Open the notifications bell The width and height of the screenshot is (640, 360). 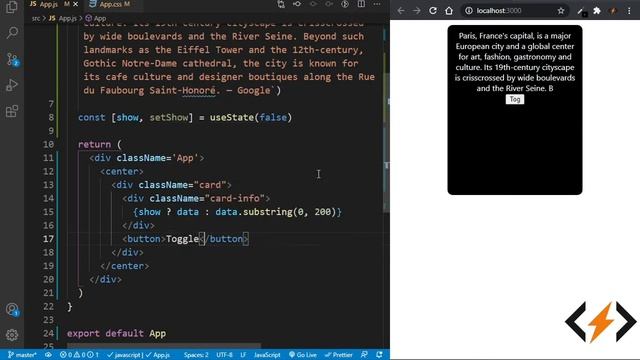pos(380,355)
